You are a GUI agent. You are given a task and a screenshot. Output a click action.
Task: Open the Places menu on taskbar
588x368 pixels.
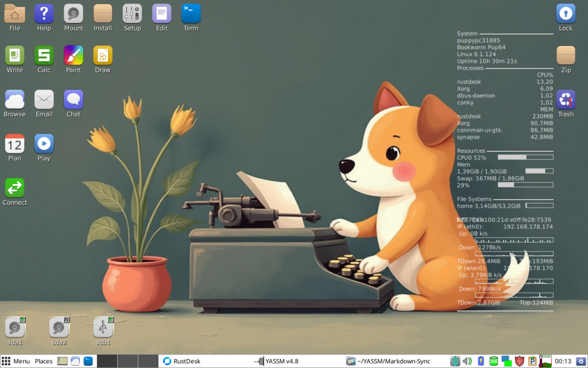tap(44, 361)
